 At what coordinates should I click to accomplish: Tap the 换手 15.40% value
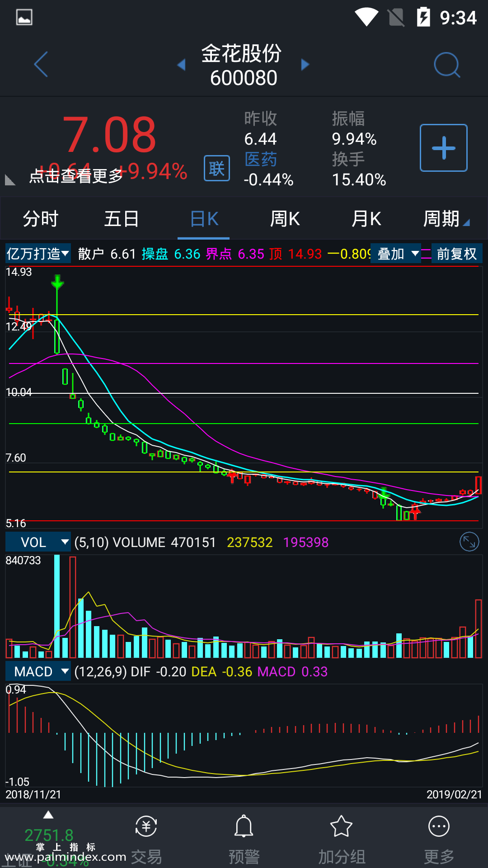pos(359,179)
